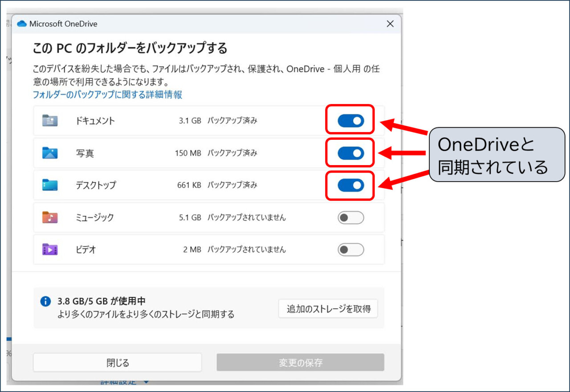This screenshot has width=570, height=392.
Task: Click the 661 KB size value
Action: [x=189, y=185]
